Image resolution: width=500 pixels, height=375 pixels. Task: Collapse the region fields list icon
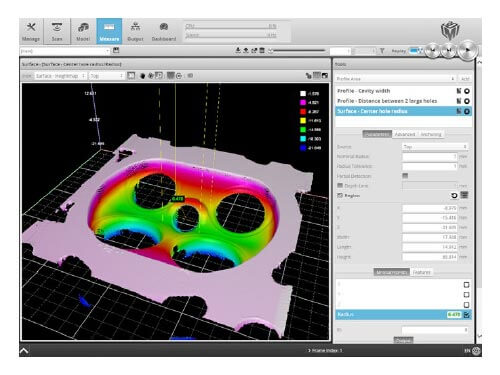click(464, 195)
